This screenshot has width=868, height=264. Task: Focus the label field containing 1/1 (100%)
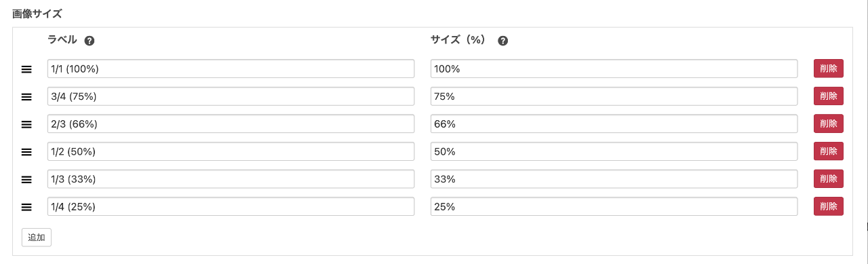[231, 69]
